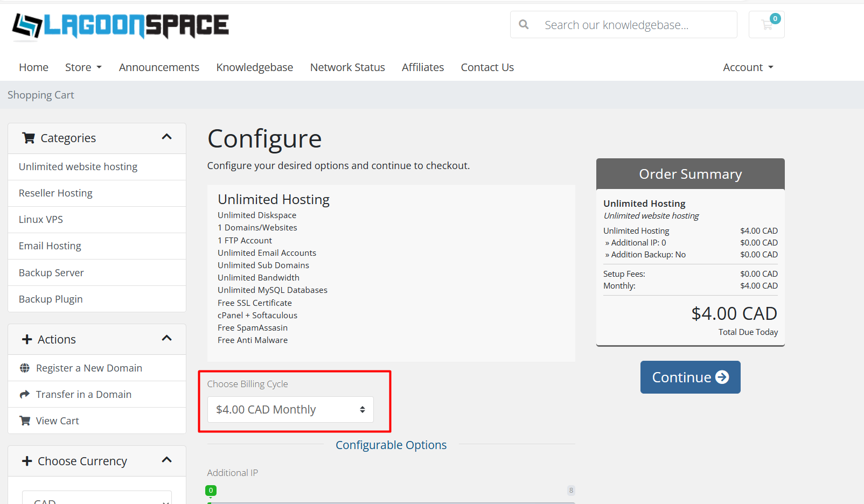This screenshot has width=864, height=504.
Task: Open the shopping cart icon in header
Action: click(767, 25)
